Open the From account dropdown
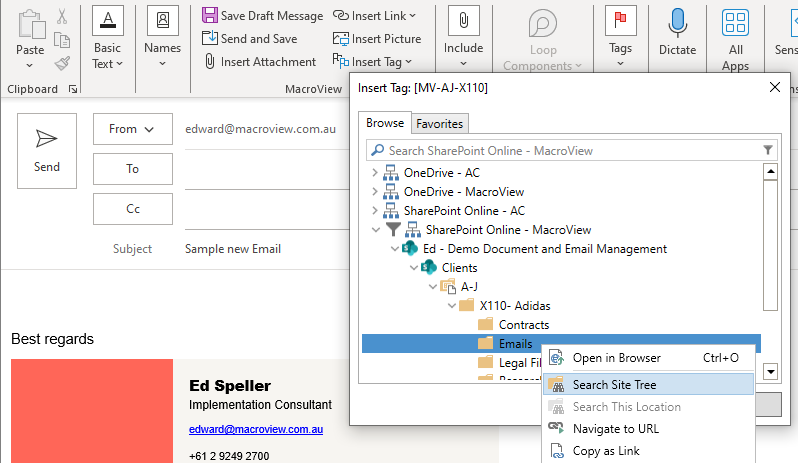 [x=133, y=129]
